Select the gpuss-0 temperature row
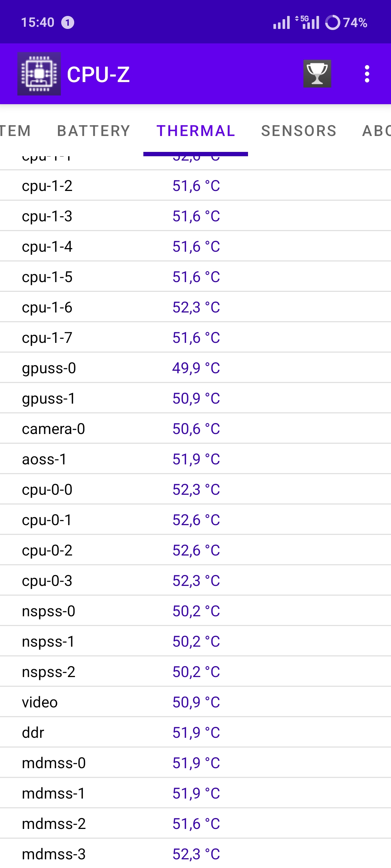 point(195,368)
